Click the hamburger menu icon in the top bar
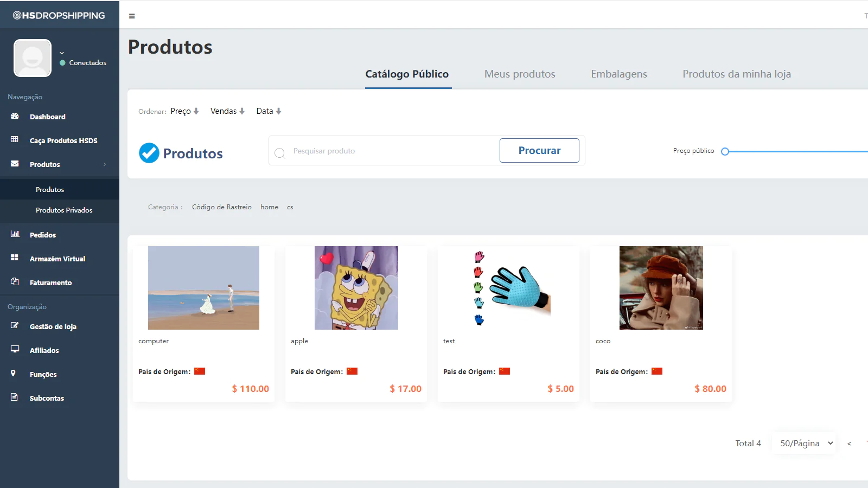The image size is (868, 488). (x=132, y=16)
